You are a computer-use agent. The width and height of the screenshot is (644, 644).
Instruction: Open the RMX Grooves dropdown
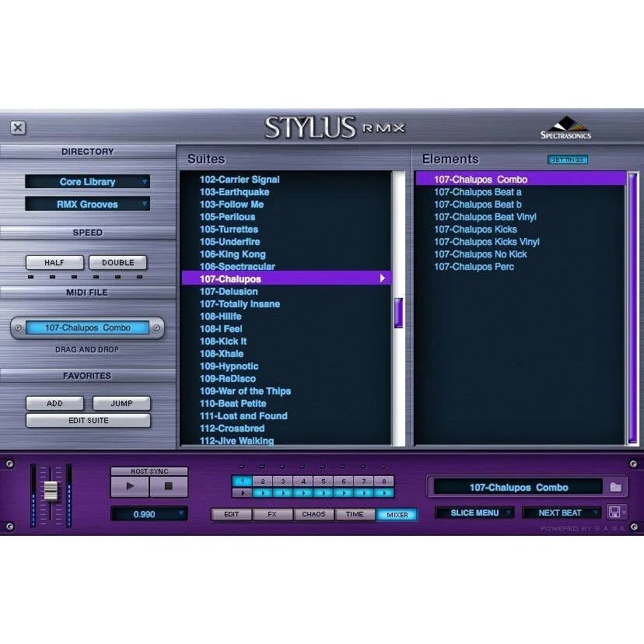[x=87, y=204]
